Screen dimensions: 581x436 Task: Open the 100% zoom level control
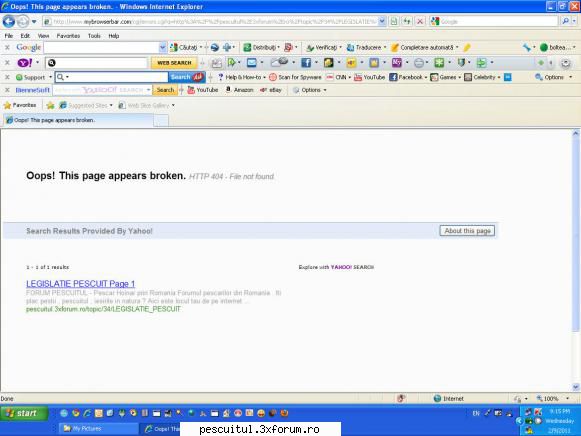point(552,399)
